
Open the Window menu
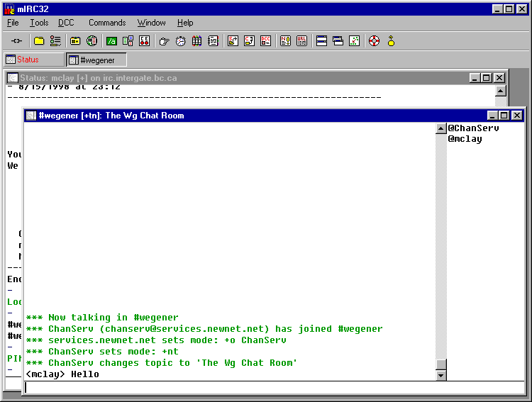151,23
